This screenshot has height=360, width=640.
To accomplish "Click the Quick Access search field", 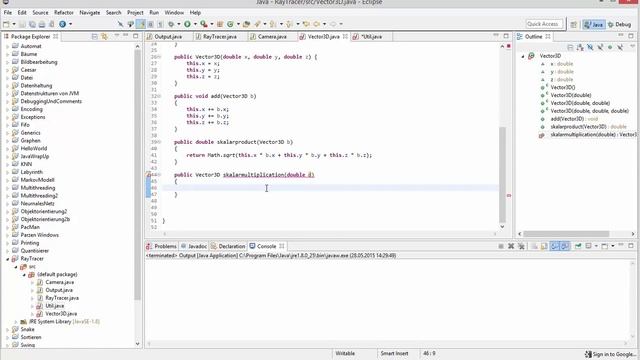I will [544, 24].
